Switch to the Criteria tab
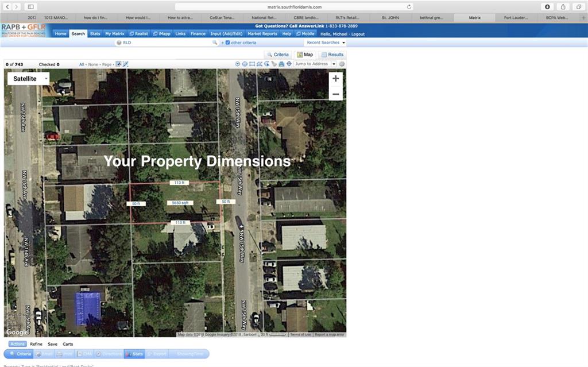Screen dimensions: 588x367 [278, 55]
